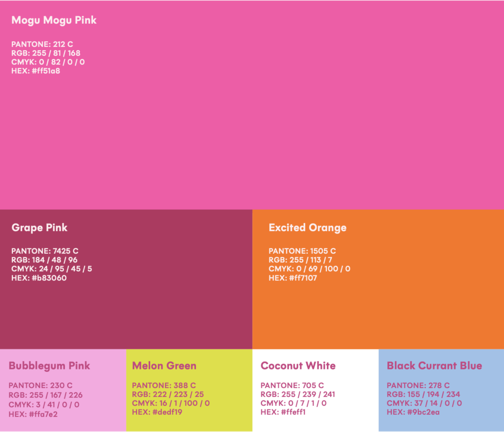This screenshot has height=432, width=504.
Task: Click 'CMYK: 16 / 1 / 100 / 0' line
Action: (x=171, y=403)
